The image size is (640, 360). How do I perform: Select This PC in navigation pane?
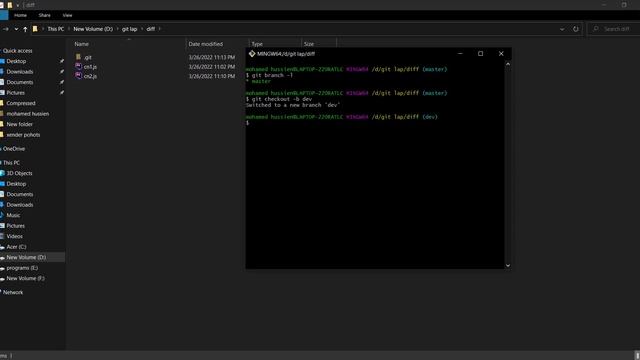[x=11, y=162]
